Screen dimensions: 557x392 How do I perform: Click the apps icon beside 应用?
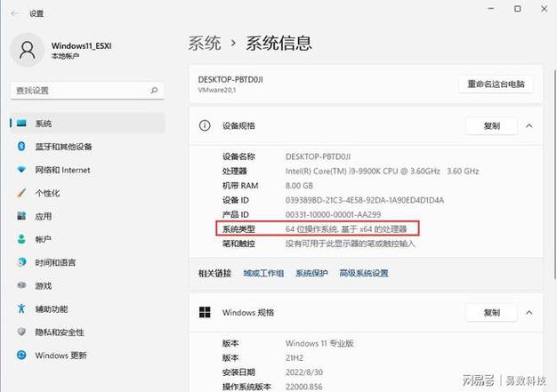click(x=21, y=216)
